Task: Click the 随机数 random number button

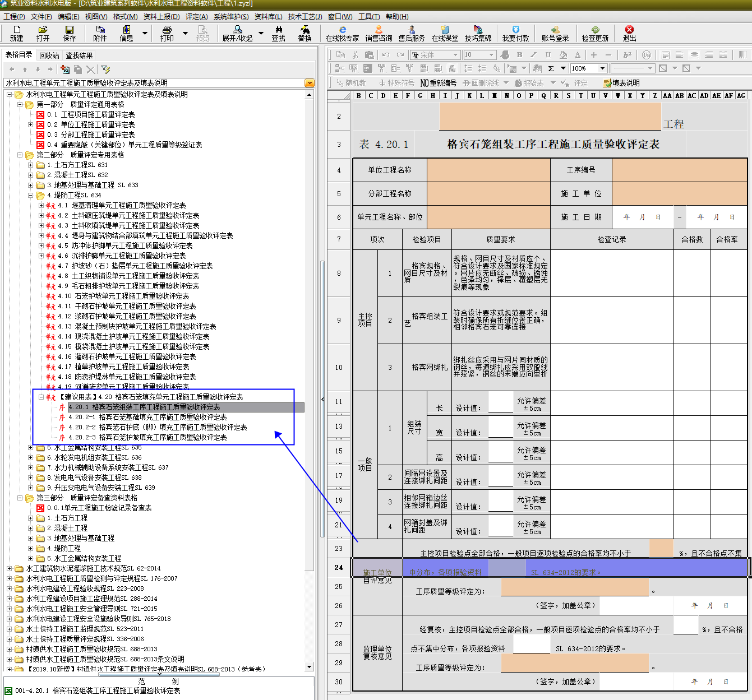Action: (351, 83)
